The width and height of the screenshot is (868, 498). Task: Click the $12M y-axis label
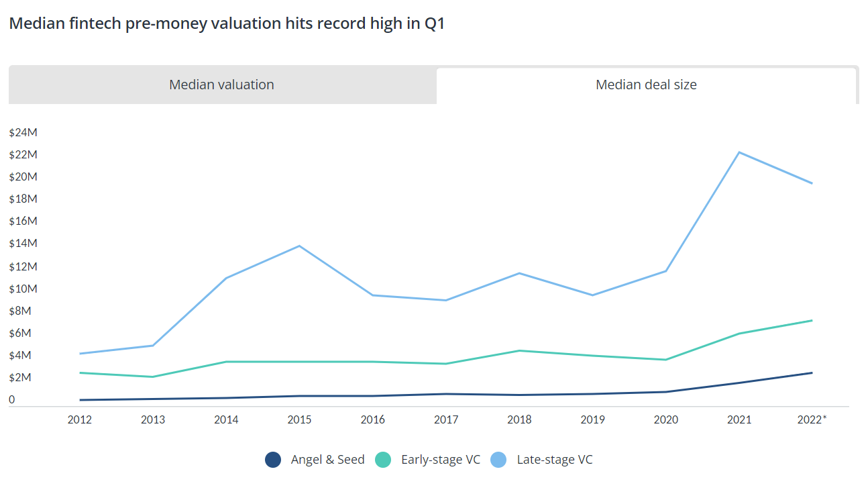tap(23, 266)
